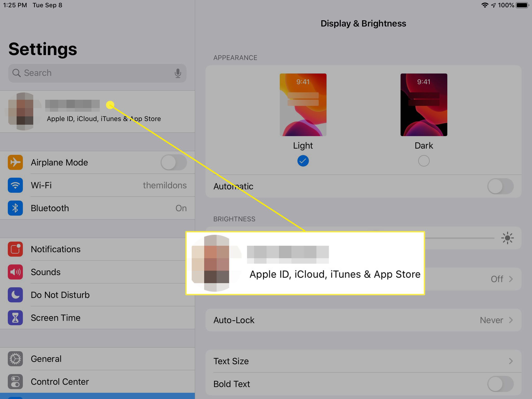Toggle Airplane Mode switch

[174, 162]
